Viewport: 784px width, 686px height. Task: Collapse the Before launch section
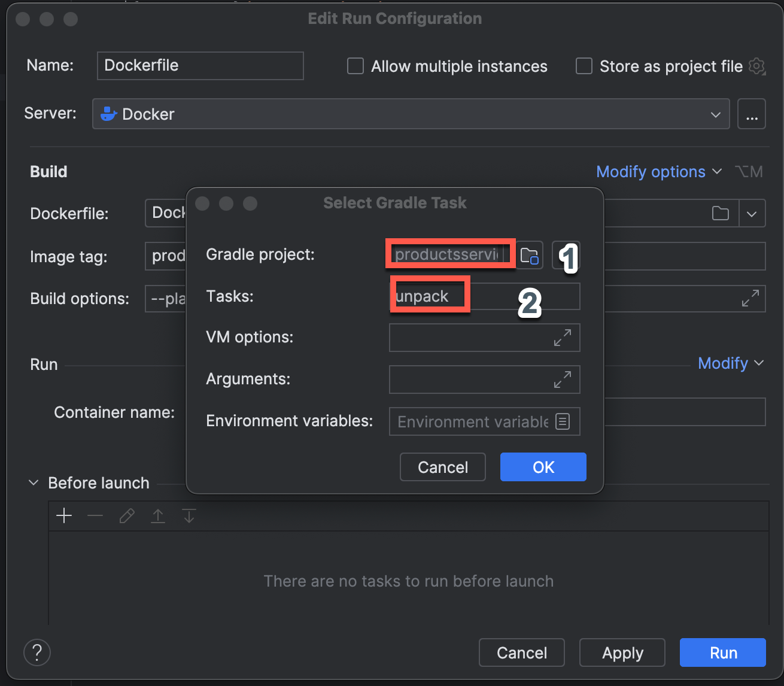(x=34, y=482)
